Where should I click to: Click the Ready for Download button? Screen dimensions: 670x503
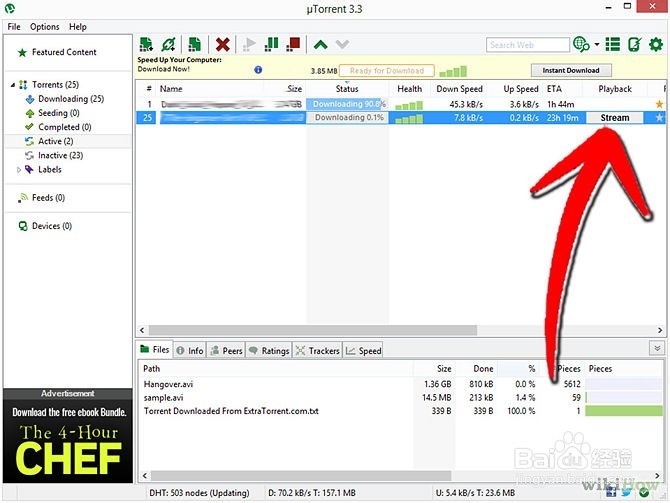point(387,71)
